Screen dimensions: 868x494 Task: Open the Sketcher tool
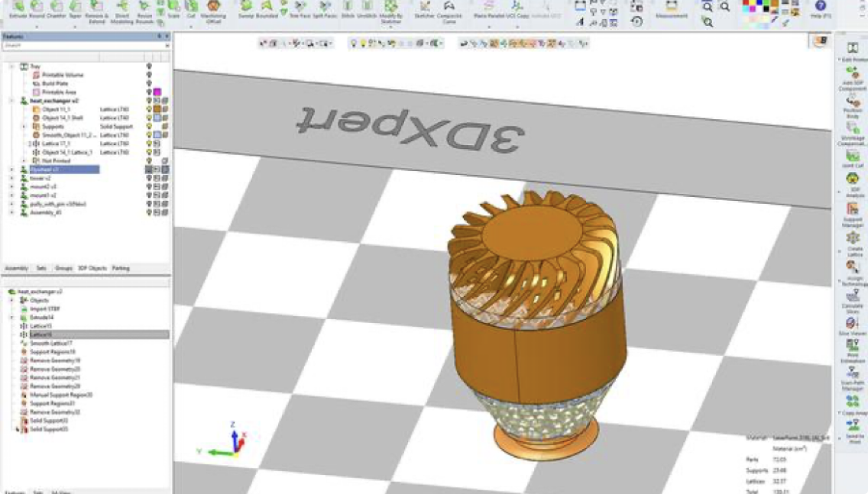(425, 9)
